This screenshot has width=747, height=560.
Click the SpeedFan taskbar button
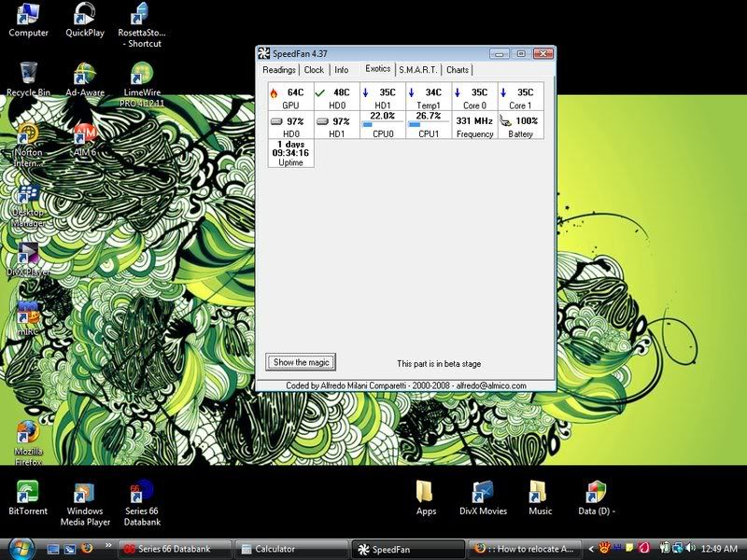point(408,549)
